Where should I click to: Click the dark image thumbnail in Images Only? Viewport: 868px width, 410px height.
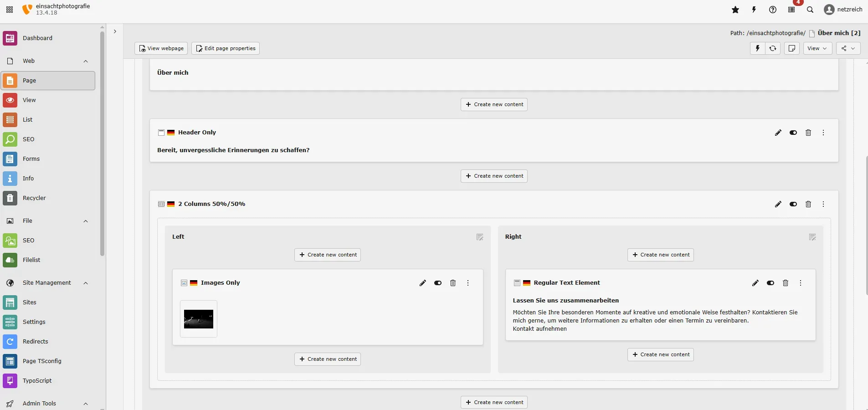click(199, 319)
